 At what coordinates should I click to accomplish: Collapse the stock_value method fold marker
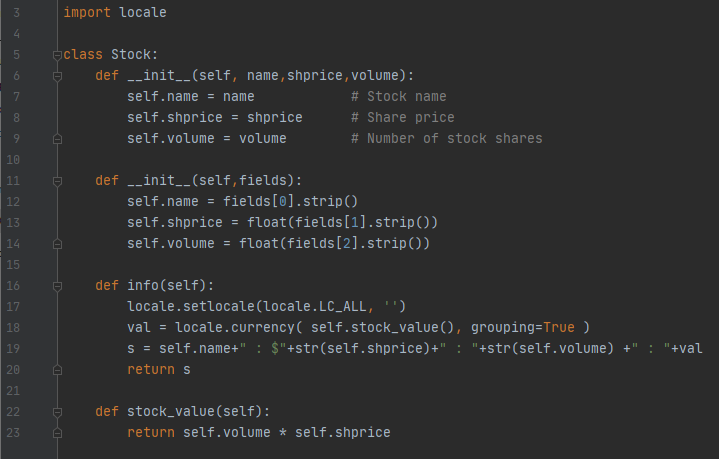57,413
